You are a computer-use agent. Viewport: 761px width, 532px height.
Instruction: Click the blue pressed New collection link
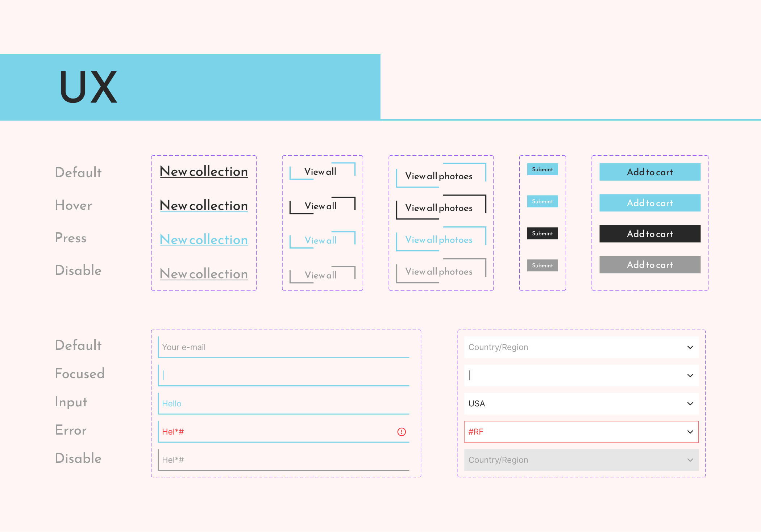pyautogui.click(x=204, y=240)
